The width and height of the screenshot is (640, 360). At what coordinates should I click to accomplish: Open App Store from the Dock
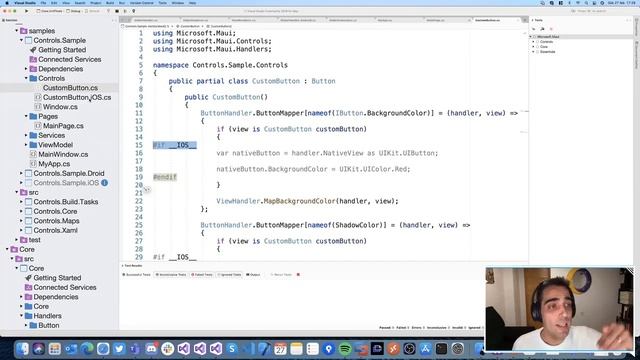425,349
